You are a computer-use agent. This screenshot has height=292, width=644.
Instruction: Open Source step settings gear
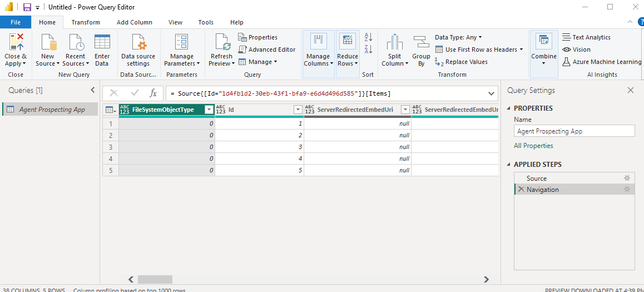(x=627, y=178)
